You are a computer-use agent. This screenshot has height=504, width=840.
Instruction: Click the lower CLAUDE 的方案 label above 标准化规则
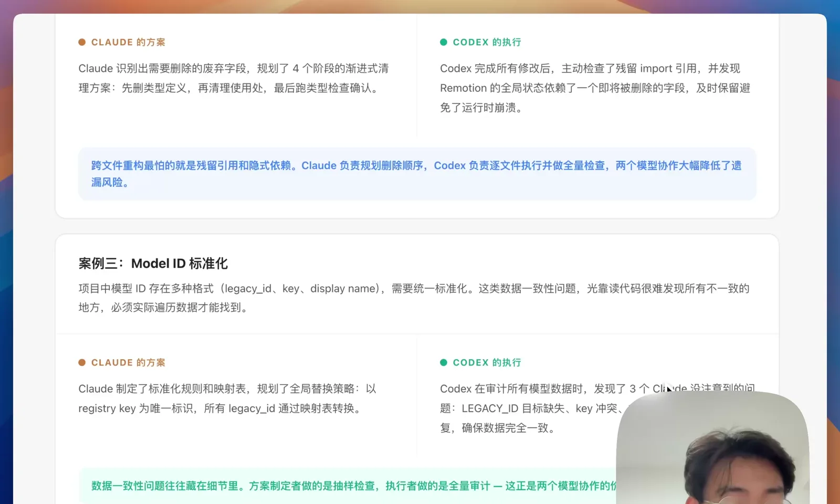(128, 362)
